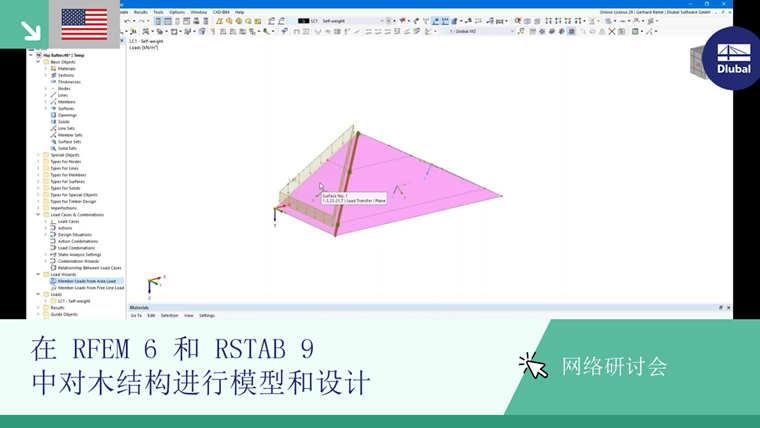
Task: Collapse the Basic Objects folder
Action: click(x=38, y=62)
